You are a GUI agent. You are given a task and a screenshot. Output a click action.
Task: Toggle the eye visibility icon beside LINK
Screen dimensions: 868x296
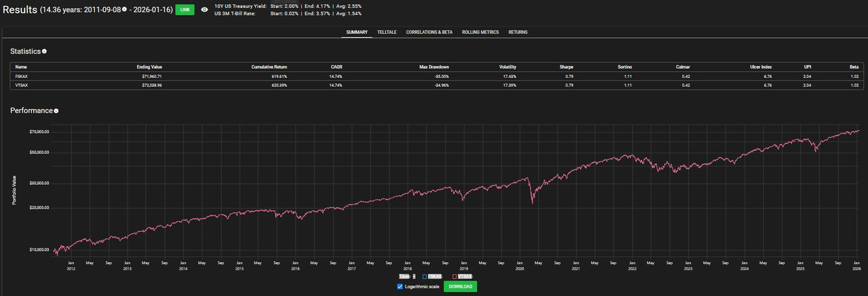pos(204,9)
